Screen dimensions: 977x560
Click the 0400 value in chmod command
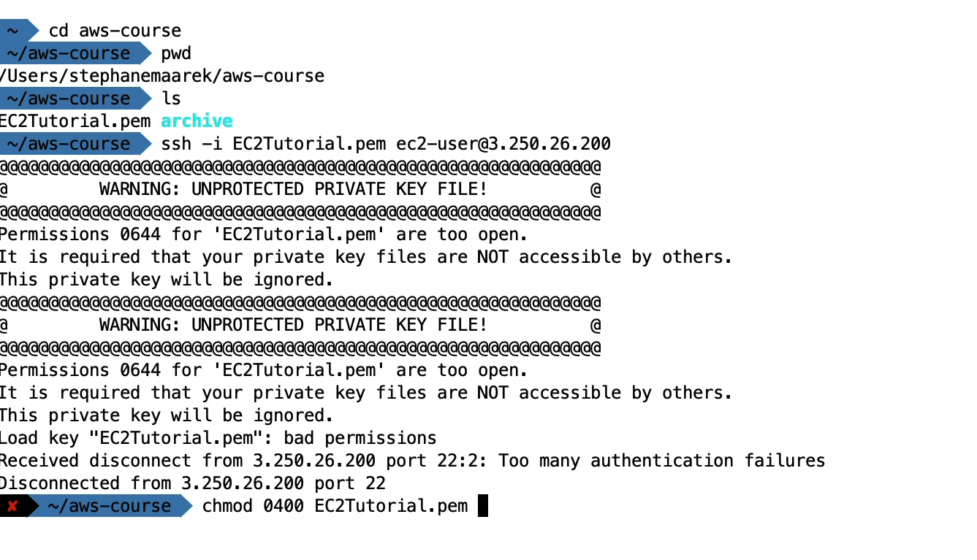pos(284,506)
